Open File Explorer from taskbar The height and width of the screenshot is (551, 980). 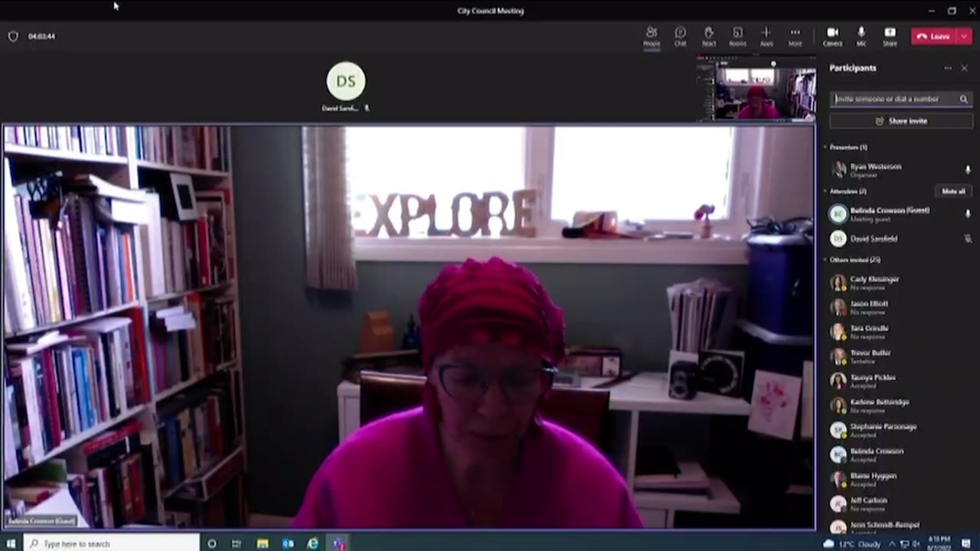[x=263, y=543]
